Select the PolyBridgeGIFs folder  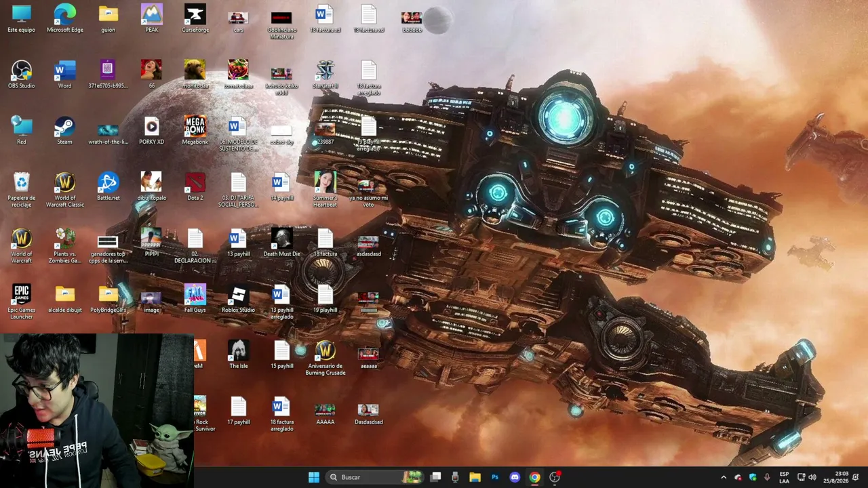[108, 298]
